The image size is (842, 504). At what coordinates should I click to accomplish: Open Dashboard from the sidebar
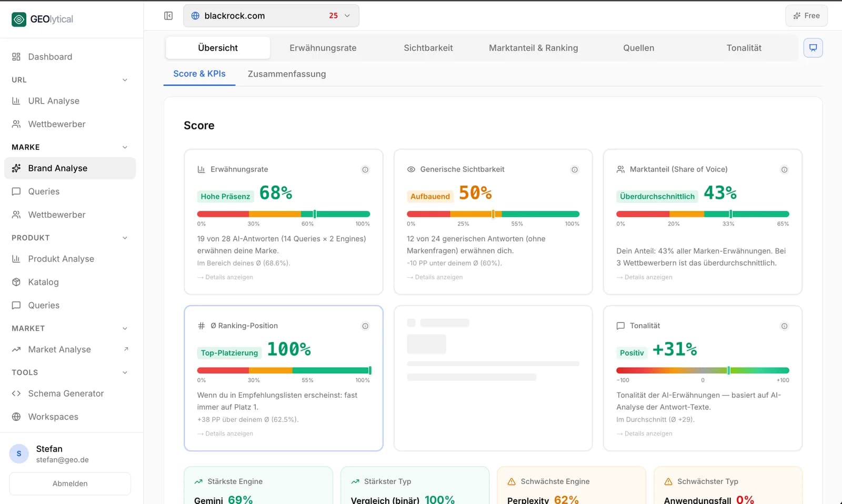click(70, 57)
